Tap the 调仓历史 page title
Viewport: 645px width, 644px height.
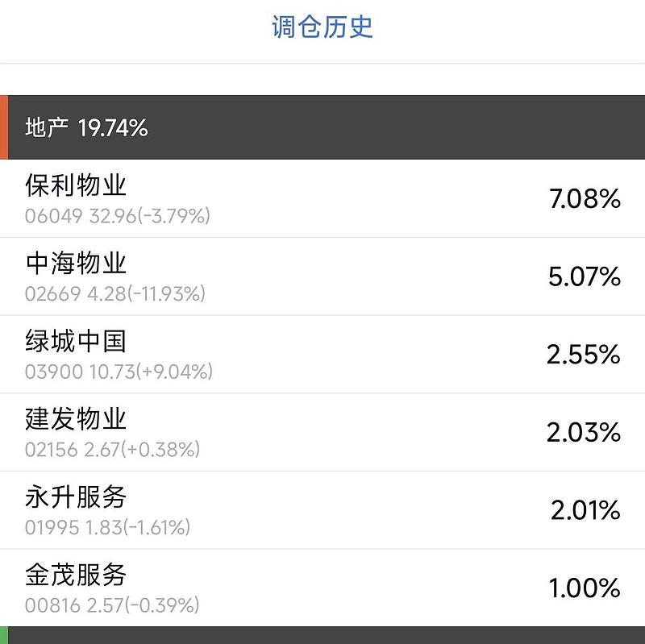point(322,27)
